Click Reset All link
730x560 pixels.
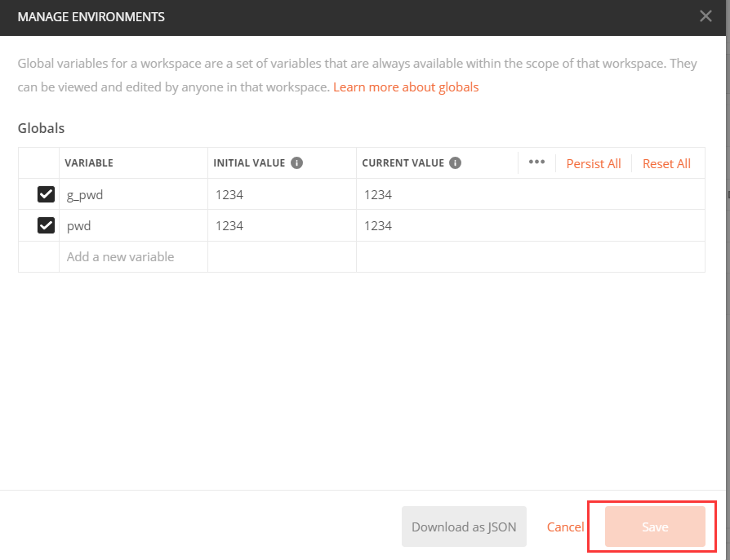pos(666,163)
